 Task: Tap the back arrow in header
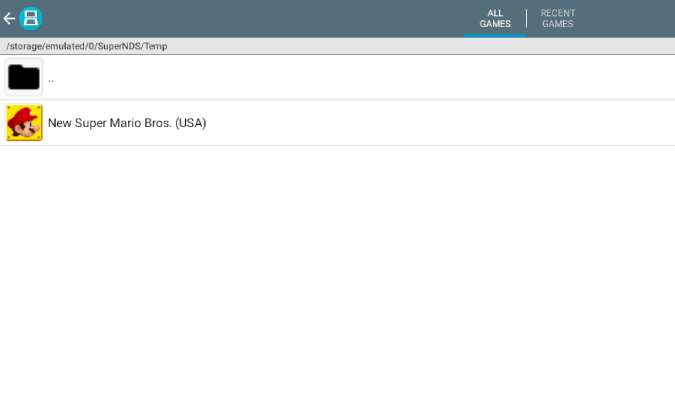point(9,19)
